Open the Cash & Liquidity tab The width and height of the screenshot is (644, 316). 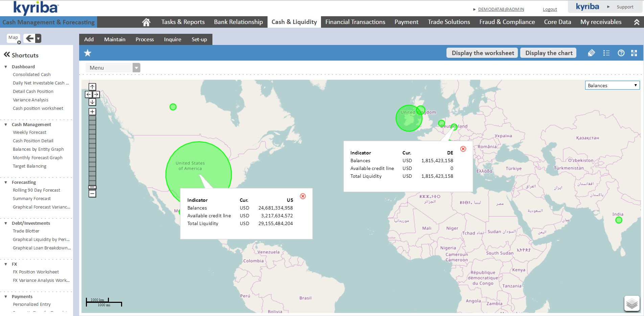click(294, 22)
